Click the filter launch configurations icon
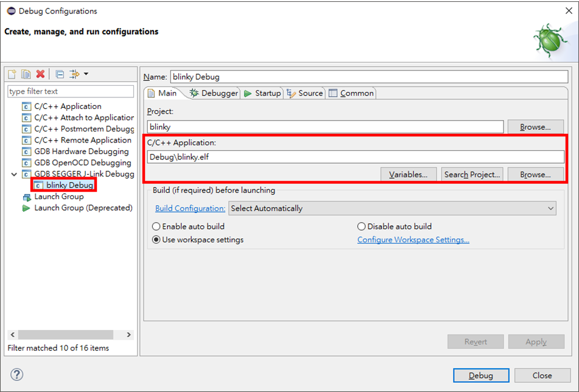 click(74, 74)
